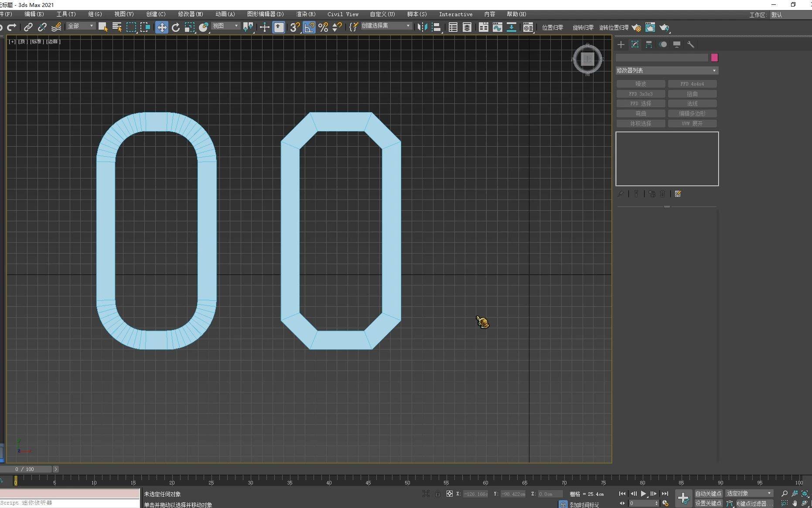Open 创建选择集 named selection dropdown

(386, 26)
